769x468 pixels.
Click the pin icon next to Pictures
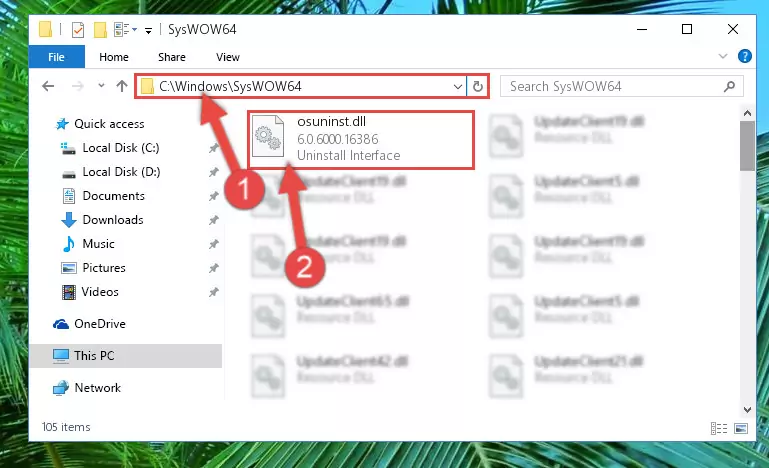click(x=213, y=268)
